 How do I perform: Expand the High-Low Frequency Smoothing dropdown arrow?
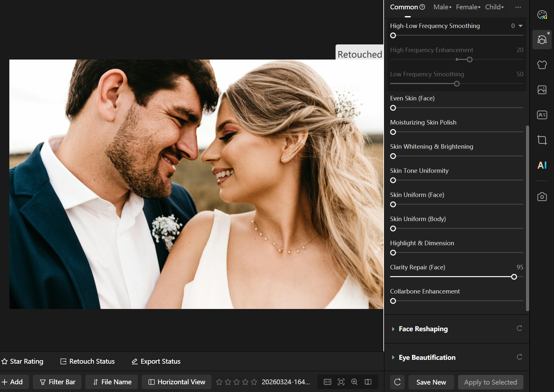pos(521,26)
